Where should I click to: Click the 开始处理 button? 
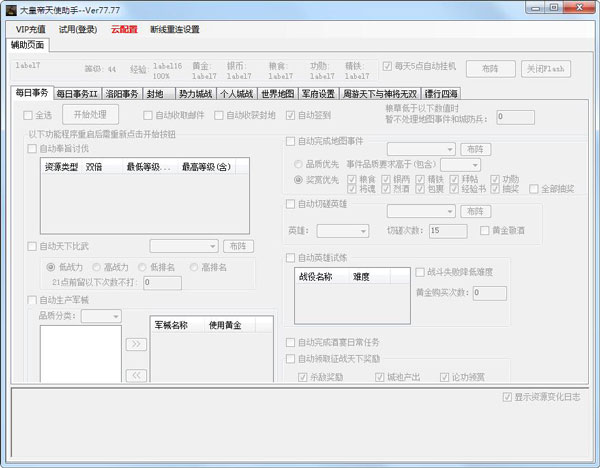coord(90,114)
